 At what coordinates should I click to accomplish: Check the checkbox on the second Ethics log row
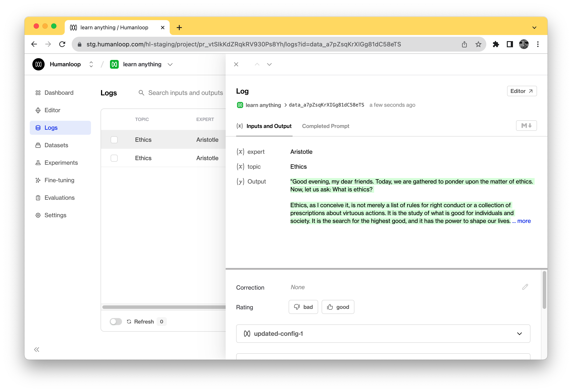point(114,158)
